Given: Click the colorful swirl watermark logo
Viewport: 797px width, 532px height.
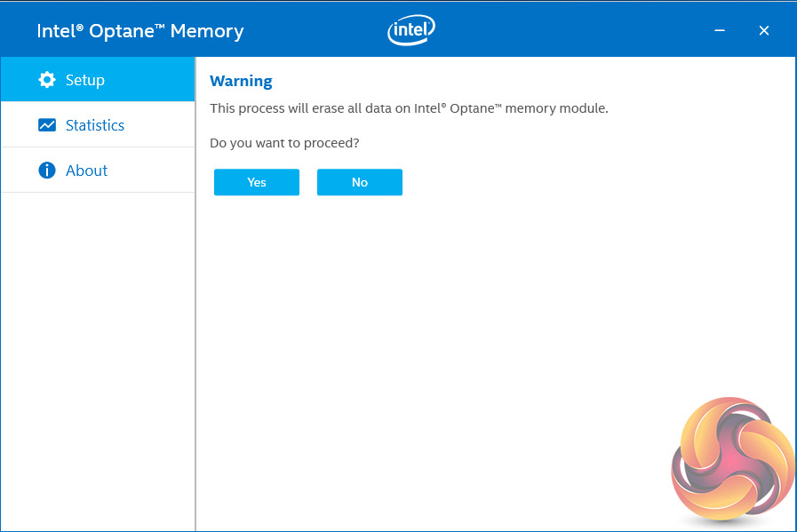Looking at the screenshot, I should pos(733,462).
